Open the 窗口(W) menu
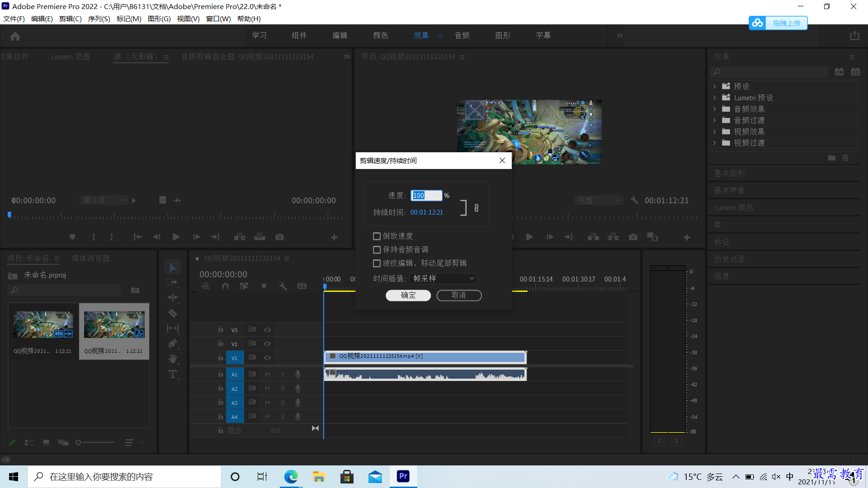The height and width of the screenshot is (488, 868). [x=218, y=19]
